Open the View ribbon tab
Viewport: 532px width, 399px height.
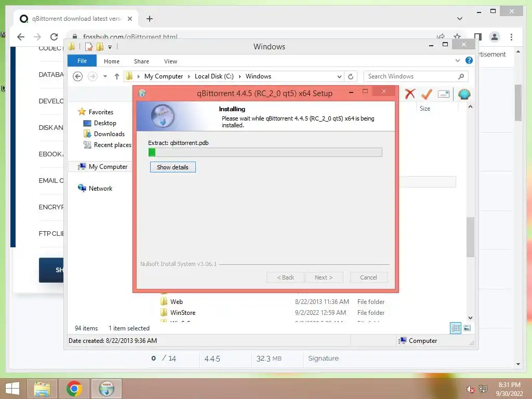point(170,61)
